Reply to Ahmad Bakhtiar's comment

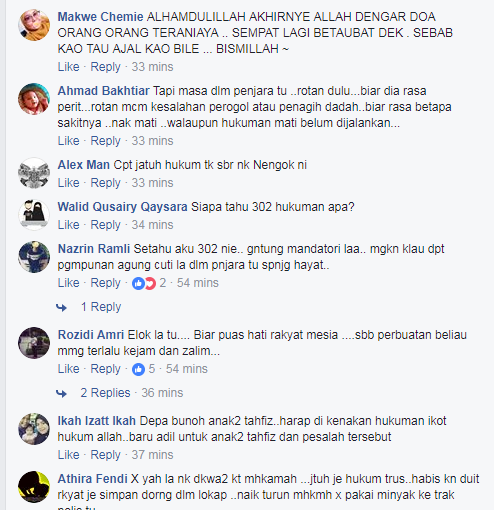(105, 141)
